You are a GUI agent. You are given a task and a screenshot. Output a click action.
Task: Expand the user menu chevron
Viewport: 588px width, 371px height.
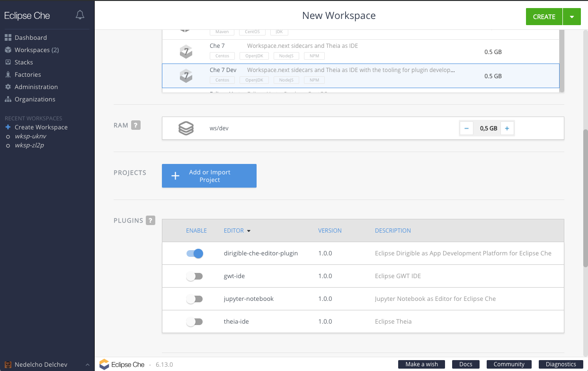(87, 365)
